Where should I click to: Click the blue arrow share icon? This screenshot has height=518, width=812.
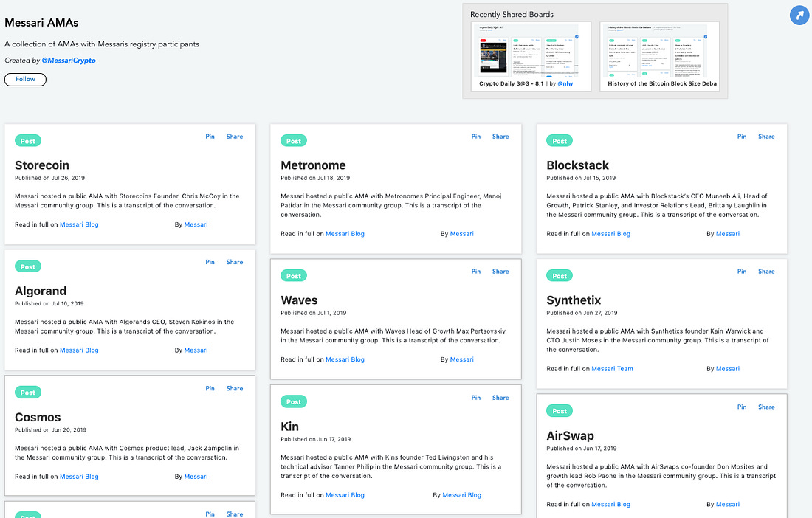tap(799, 15)
